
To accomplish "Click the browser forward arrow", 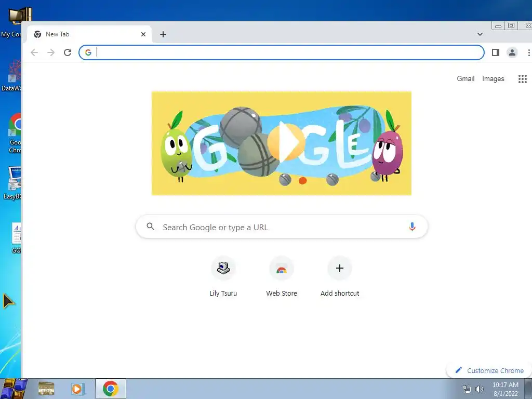I will click(51, 52).
